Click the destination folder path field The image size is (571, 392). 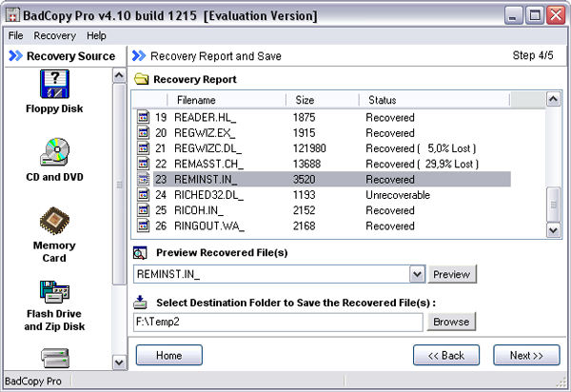pos(278,322)
